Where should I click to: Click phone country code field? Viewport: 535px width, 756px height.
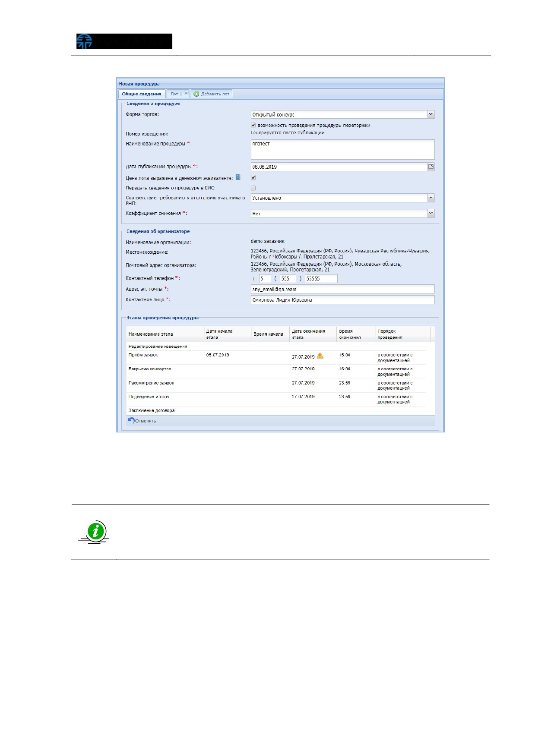[265, 279]
